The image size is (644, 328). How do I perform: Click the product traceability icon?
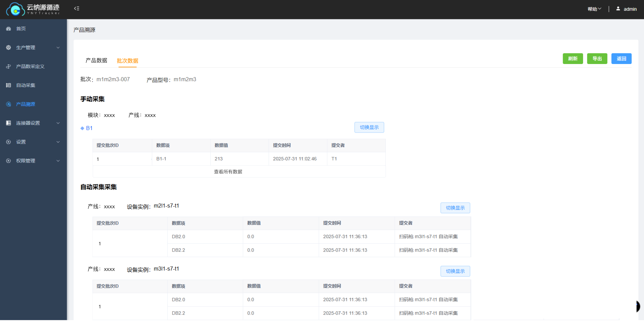8,104
